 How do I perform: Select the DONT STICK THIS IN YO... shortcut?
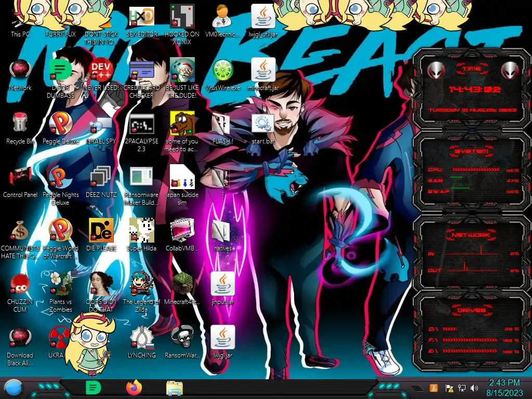click(x=101, y=25)
